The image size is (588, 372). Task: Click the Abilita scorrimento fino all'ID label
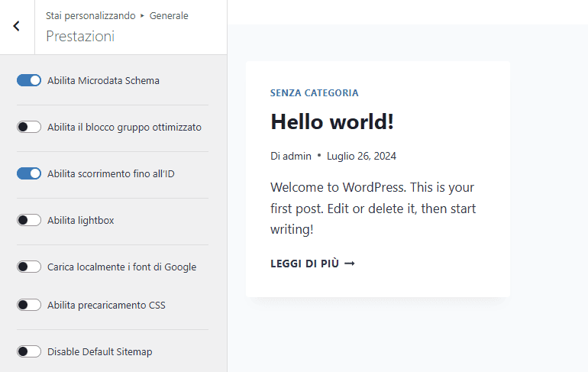pyautogui.click(x=111, y=174)
